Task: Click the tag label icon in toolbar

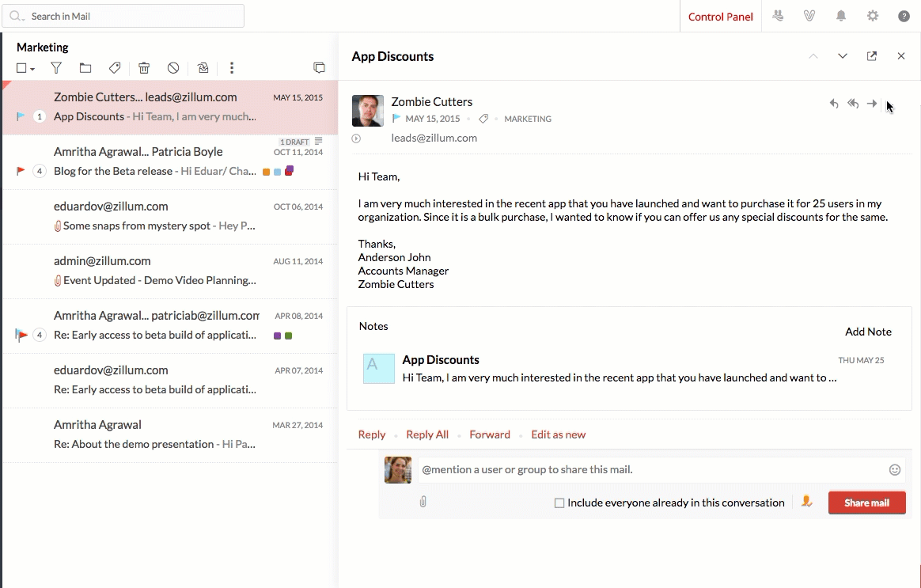Action: click(115, 68)
